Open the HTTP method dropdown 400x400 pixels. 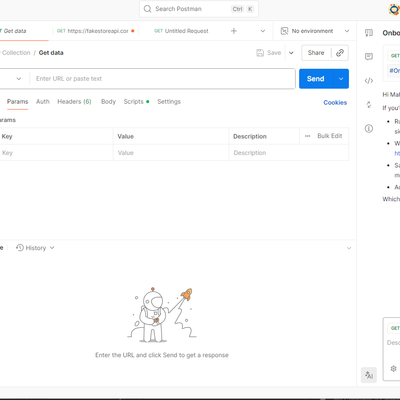[19, 79]
